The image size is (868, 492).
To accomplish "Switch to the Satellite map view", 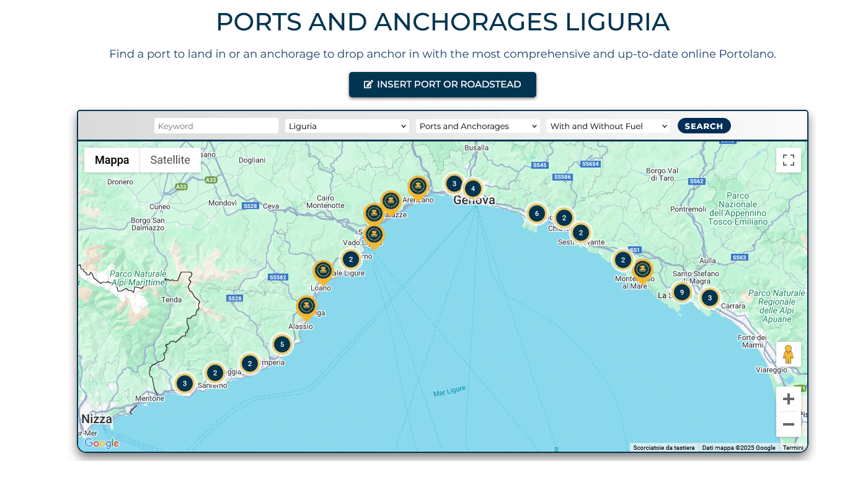I will 170,160.
